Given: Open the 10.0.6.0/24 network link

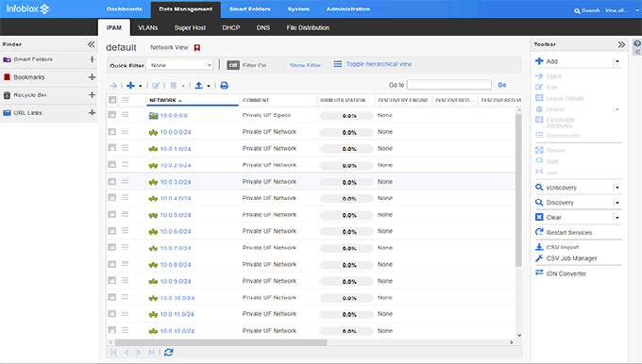Looking at the screenshot, I should pyautogui.click(x=176, y=231).
